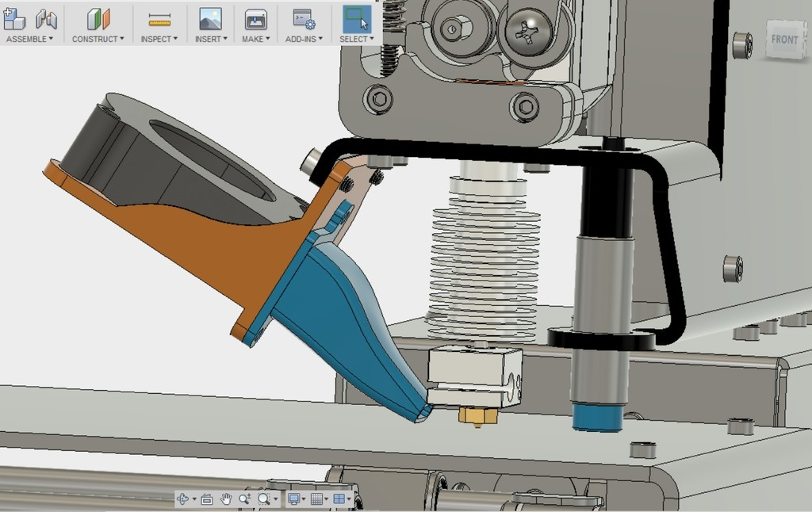Open the MAKE dropdown menu

point(256,39)
